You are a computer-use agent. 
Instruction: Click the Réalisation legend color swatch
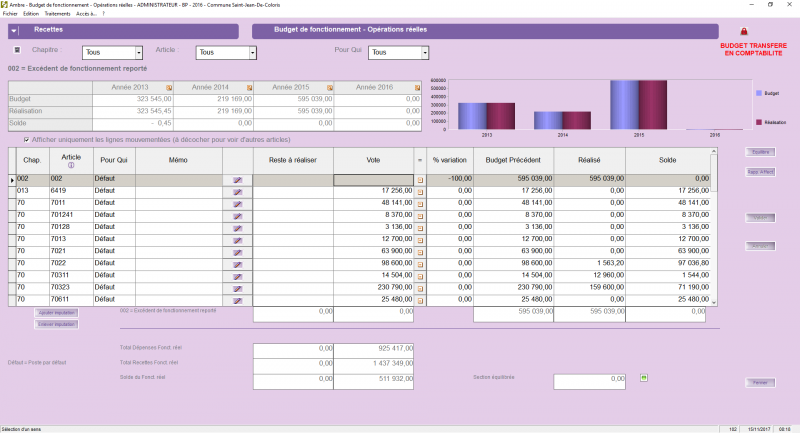[759, 122]
